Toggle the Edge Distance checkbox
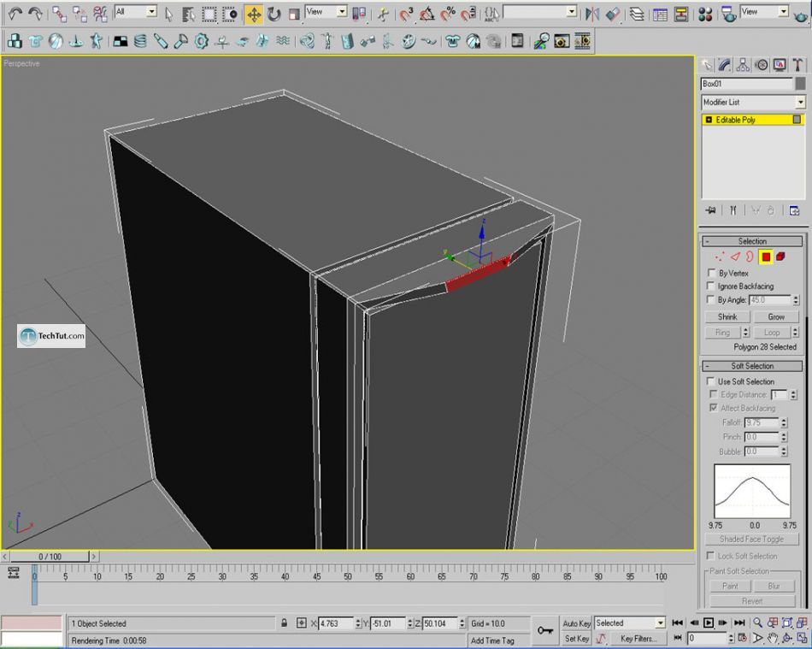Viewport: 812px width, 649px height. pyautogui.click(x=714, y=394)
